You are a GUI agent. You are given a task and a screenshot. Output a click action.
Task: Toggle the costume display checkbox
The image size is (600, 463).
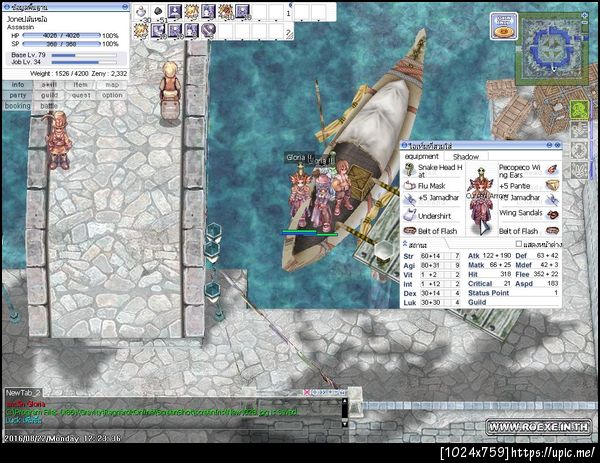click(518, 244)
